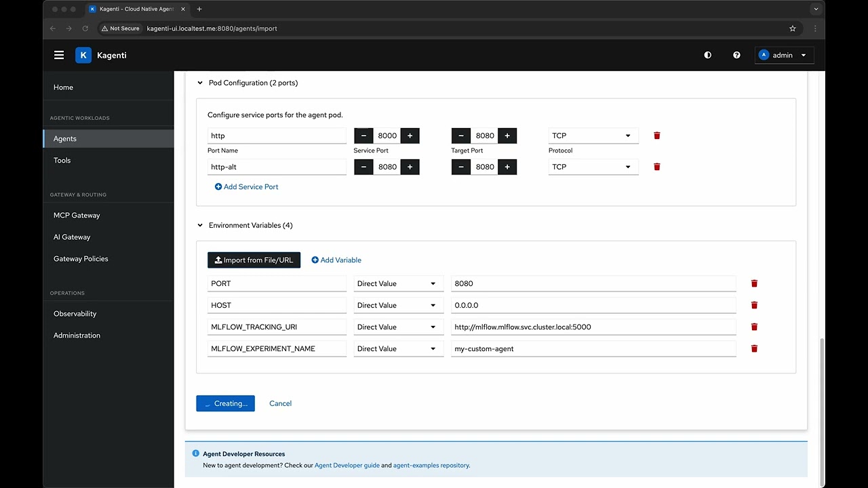Collapse the Pod Configuration section
The width and height of the screenshot is (868, 488).
pos(200,83)
